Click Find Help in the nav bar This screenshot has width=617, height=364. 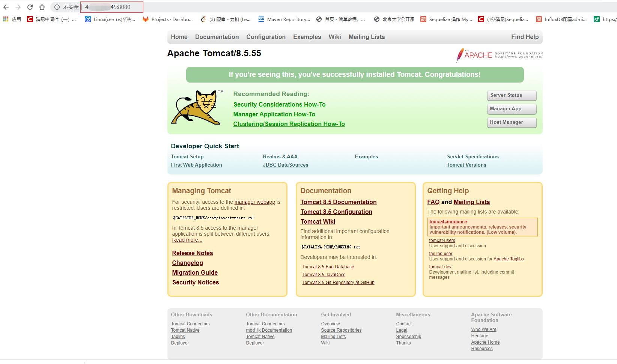click(x=525, y=37)
